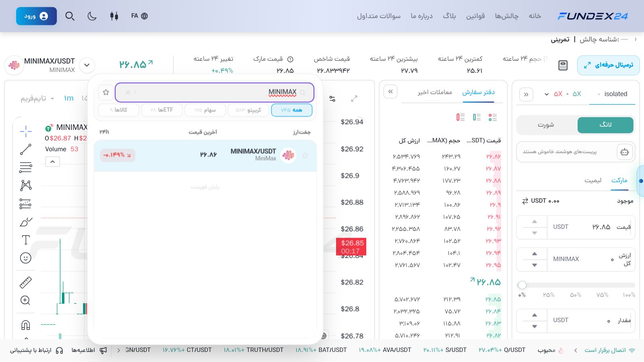
Task: Select the ETFها filter tab
Action: pos(162,110)
